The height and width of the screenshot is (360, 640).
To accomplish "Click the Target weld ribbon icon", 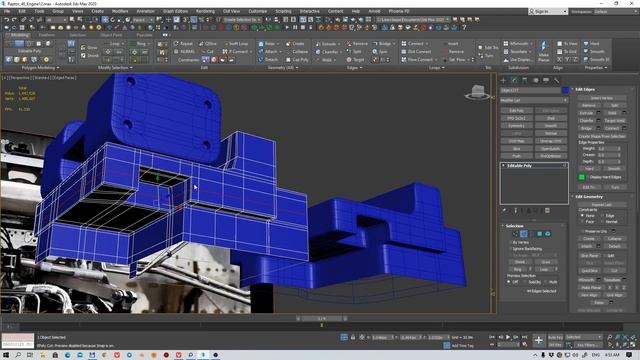I will click(x=356, y=60).
